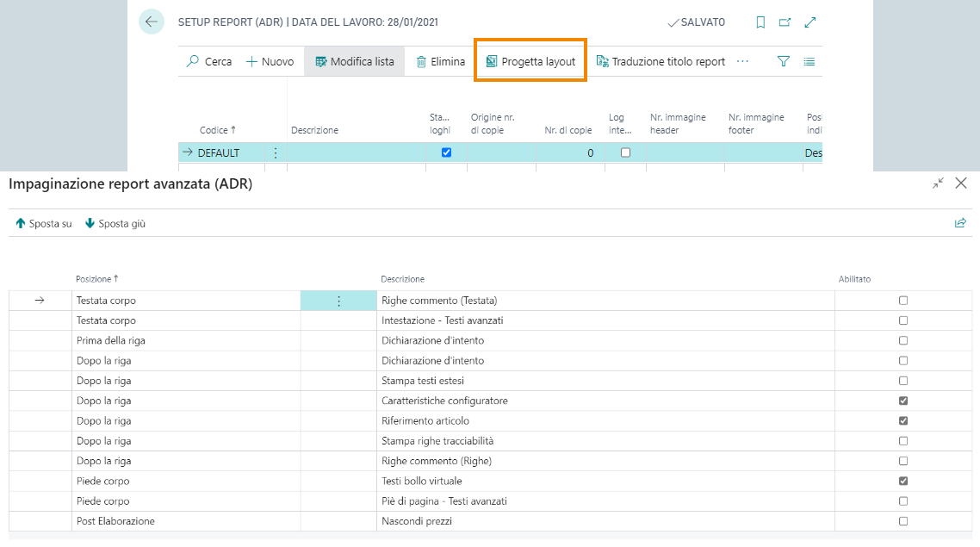
Task: Collapse the ADR dialog with the arrows icon
Action: coord(938,183)
